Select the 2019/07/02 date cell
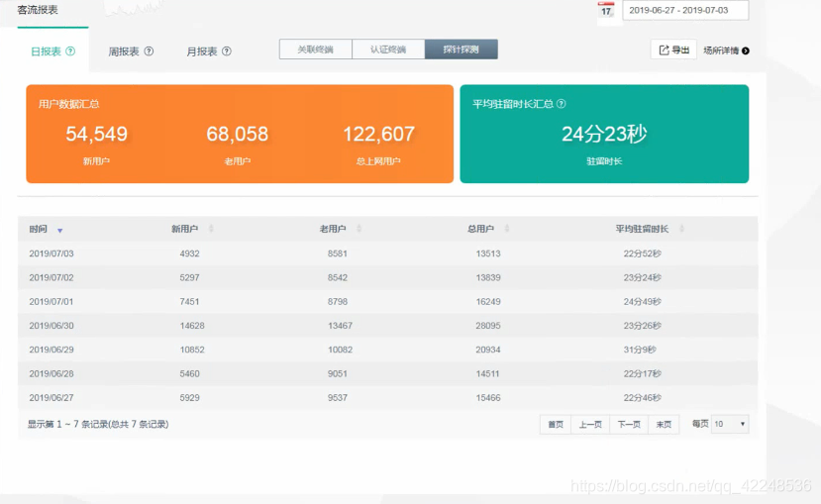The width and height of the screenshot is (821, 504). tap(51, 278)
